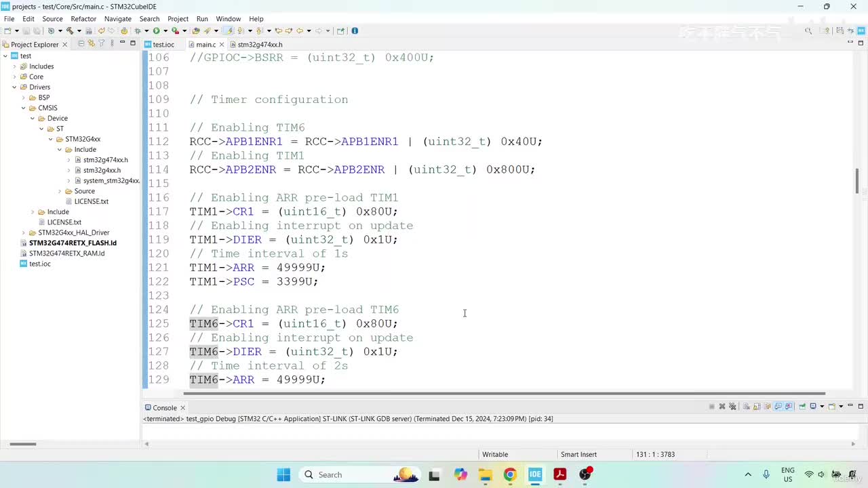This screenshot has width=868, height=488.
Task: Select STM32G474RETX_FLASH.ld file
Action: point(73,243)
